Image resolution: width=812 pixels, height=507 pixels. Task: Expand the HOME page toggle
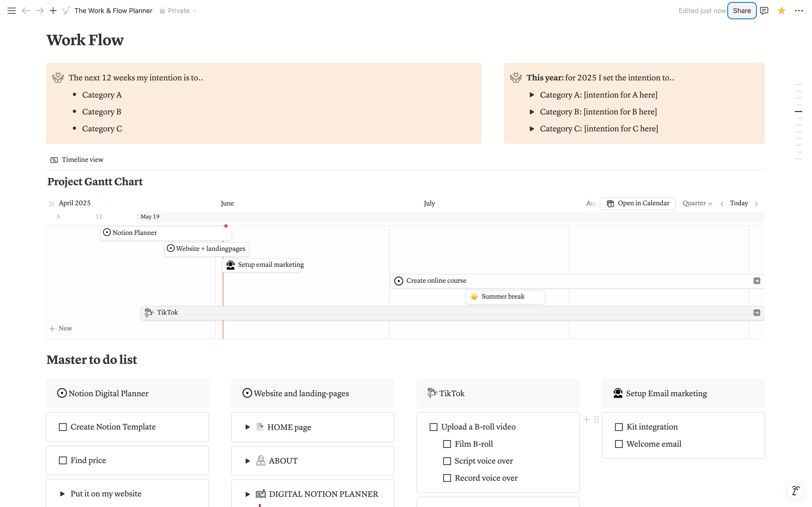[x=248, y=427]
